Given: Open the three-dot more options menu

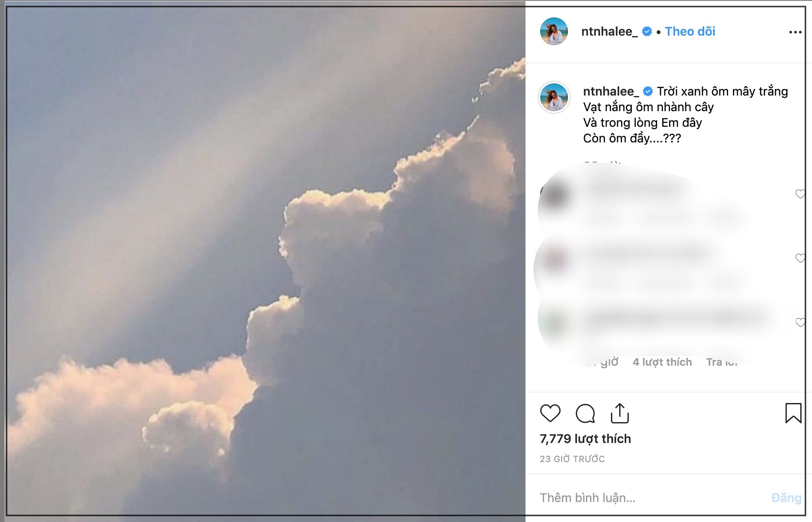Looking at the screenshot, I should pos(795,32).
